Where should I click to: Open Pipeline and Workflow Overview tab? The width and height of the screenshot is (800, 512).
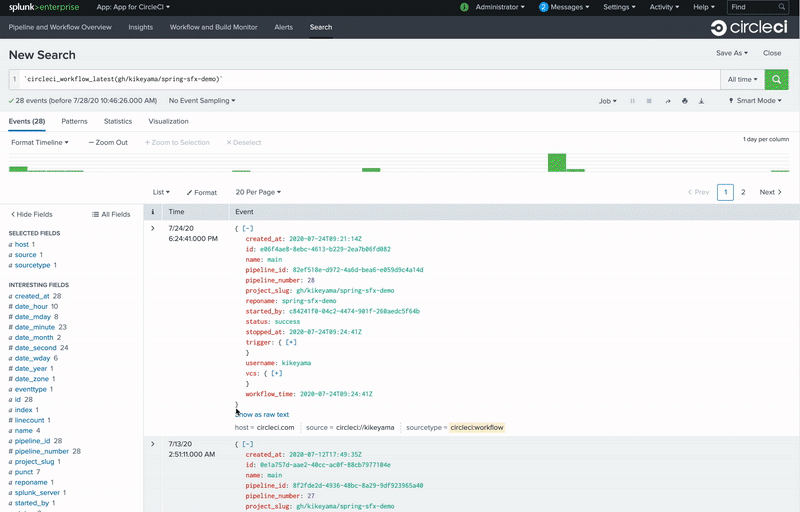pyautogui.click(x=60, y=28)
